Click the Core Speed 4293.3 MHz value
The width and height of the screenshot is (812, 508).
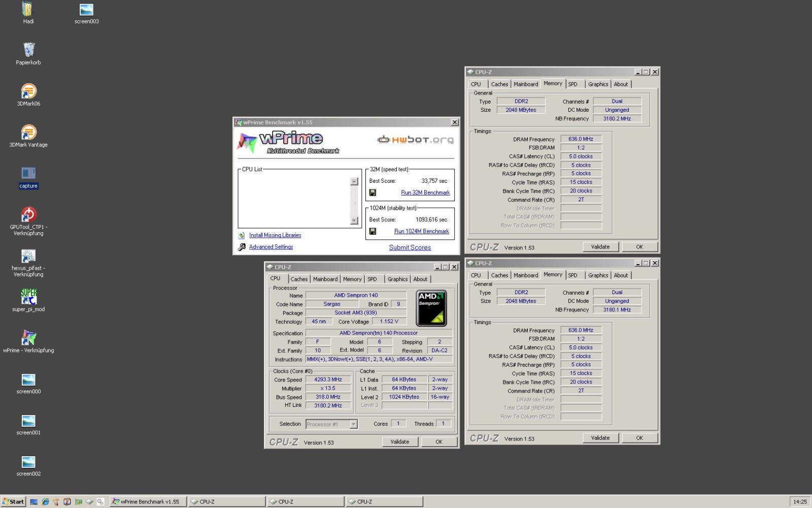(x=328, y=379)
